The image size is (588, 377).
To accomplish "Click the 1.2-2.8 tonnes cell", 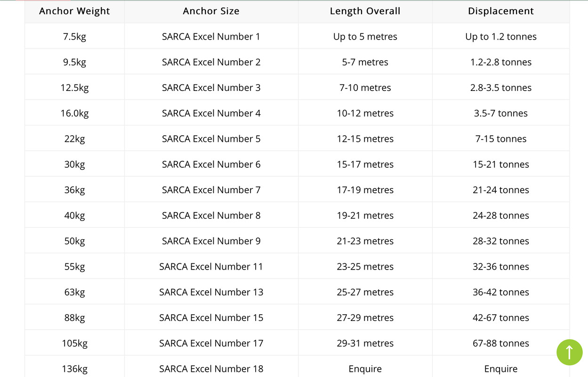I will [501, 62].
